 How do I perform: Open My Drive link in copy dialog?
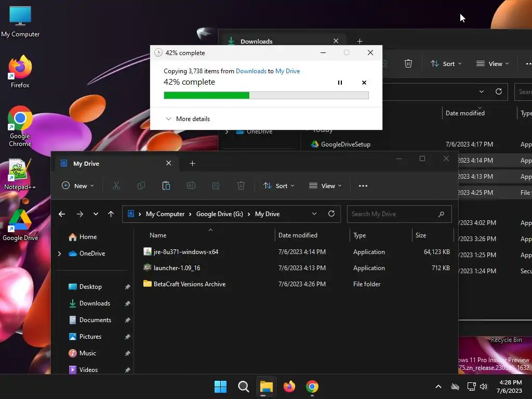[x=287, y=71]
